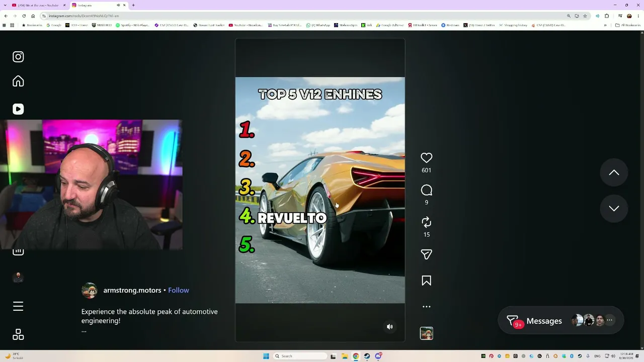Pause the reel video
644x362 pixels.
pos(320,190)
